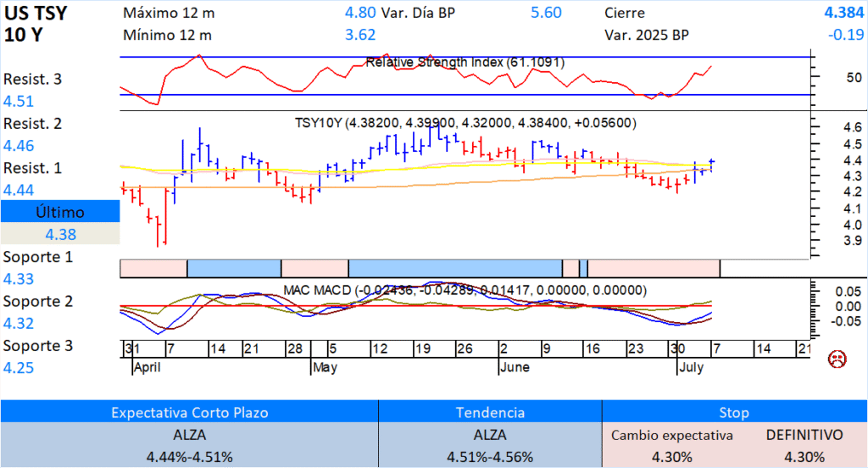Click the Var. Día value 5.60
The image size is (868, 468).
click(546, 13)
